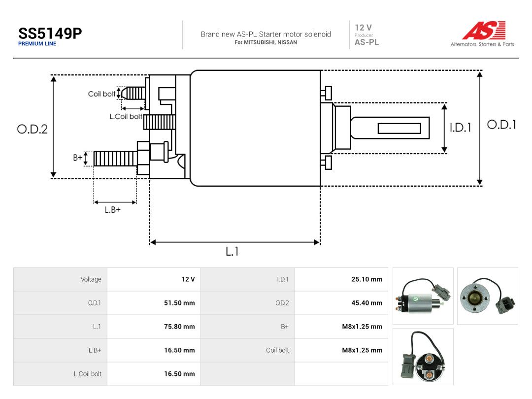This screenshot has height=399, width=532.
Task: Click the L.1 table row label
Action: (97, 327)
